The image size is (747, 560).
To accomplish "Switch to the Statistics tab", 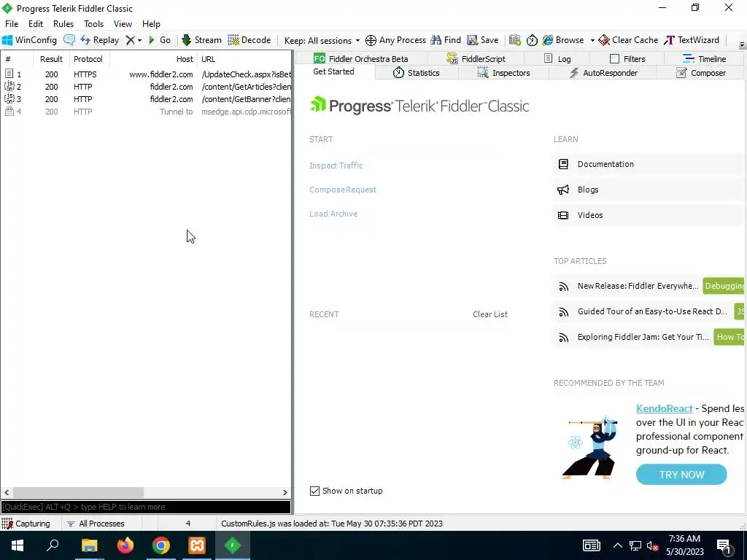I will 416,73.
